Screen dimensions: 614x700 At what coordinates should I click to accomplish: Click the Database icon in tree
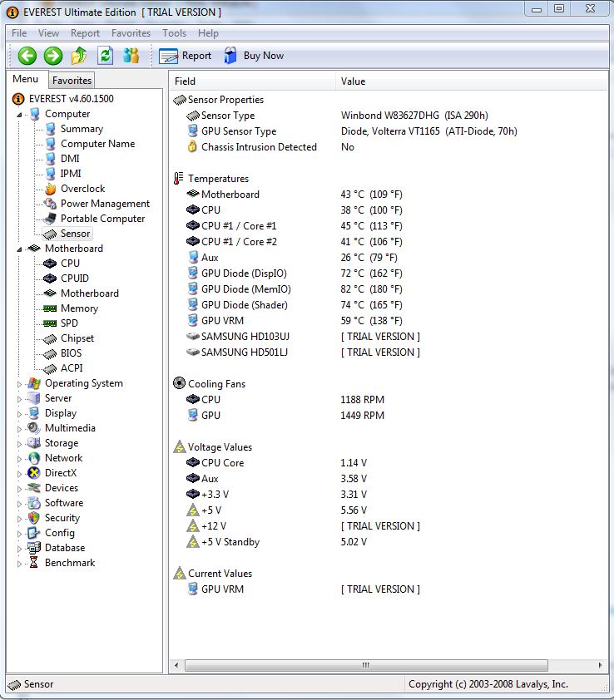coord(34,548)
